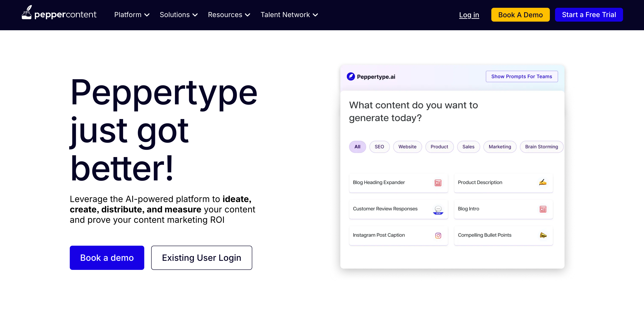Image resolution: width=644 pixels, height=328 pixels.
Task: Click the Product Description writing hand icon
Action: click(542, 182)
